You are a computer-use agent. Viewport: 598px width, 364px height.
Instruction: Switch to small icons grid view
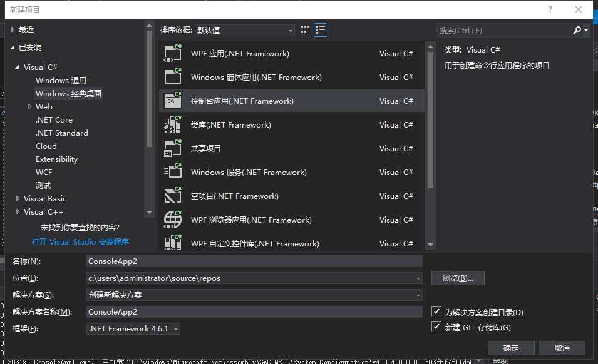tap(305, 30)
